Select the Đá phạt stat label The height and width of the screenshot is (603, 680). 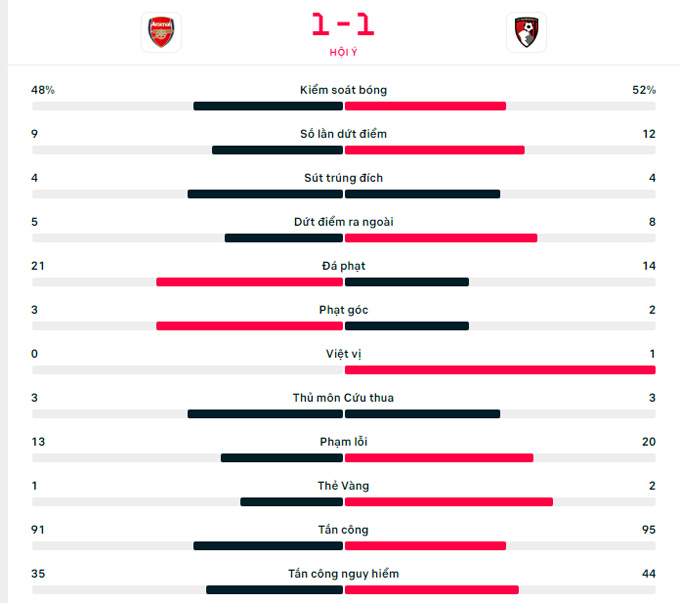tap(343, 266)
